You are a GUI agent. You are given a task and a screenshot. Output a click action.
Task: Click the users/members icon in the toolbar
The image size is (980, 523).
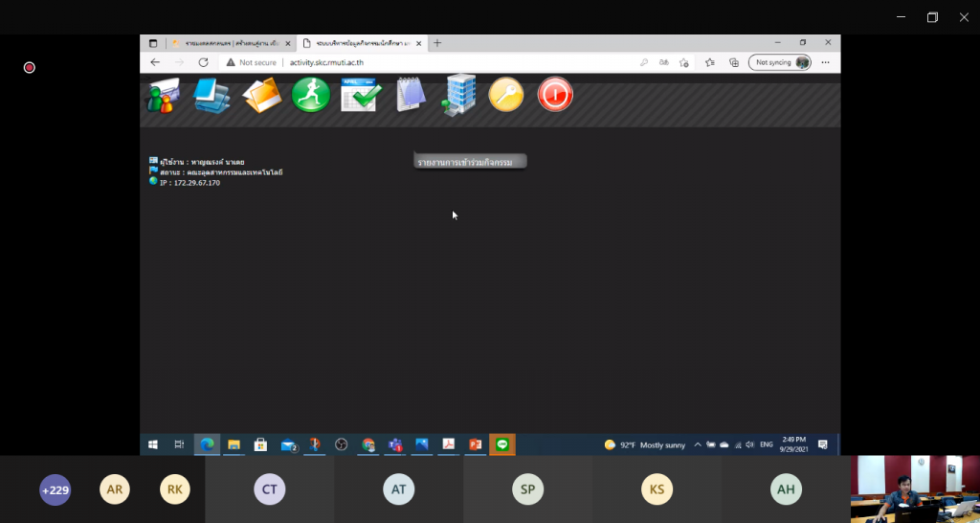click(x=161, y=96)
